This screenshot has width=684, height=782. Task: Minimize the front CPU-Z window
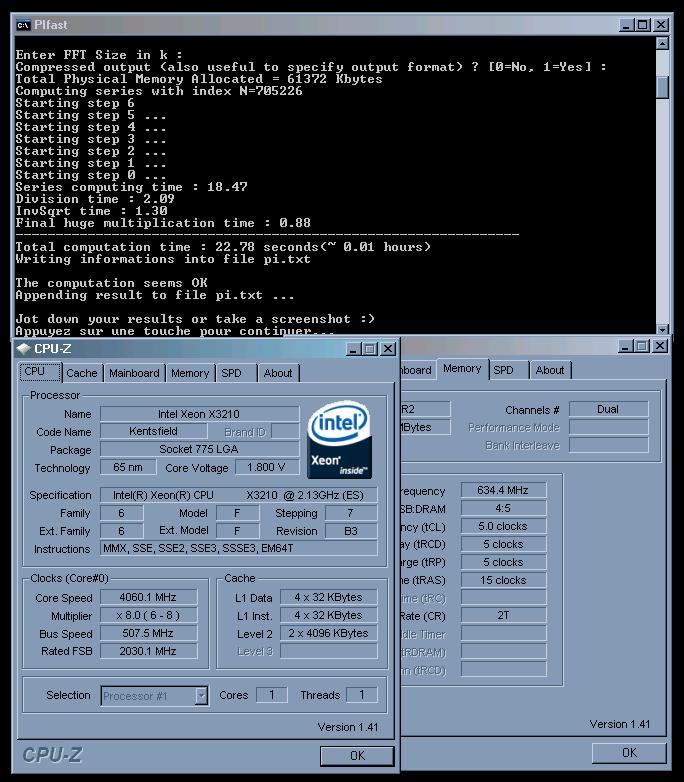tap(353, 349)
